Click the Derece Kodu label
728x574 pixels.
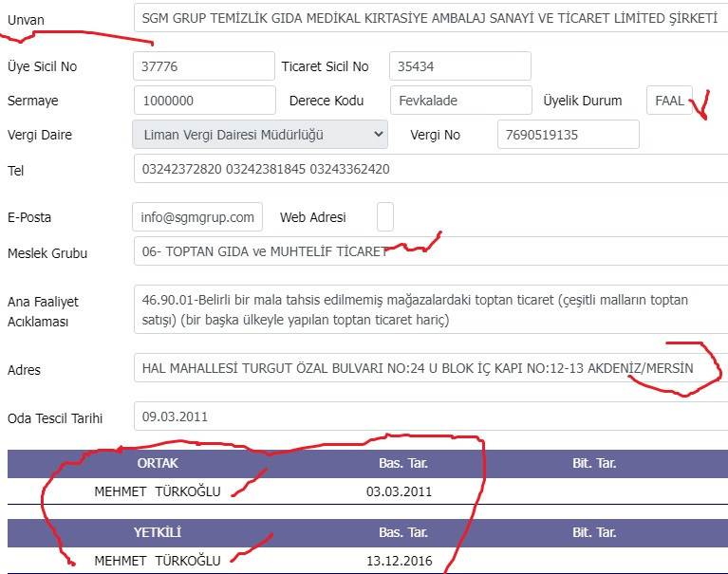tap(327, 101)
